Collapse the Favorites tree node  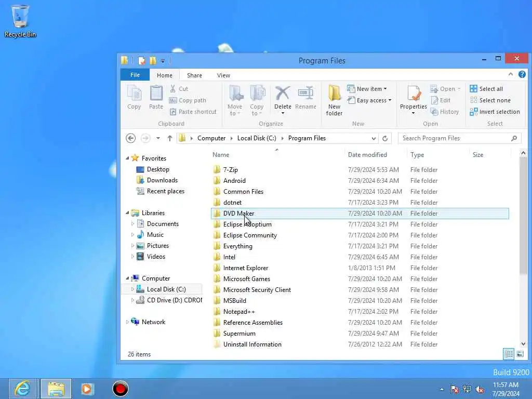(128, 158)
